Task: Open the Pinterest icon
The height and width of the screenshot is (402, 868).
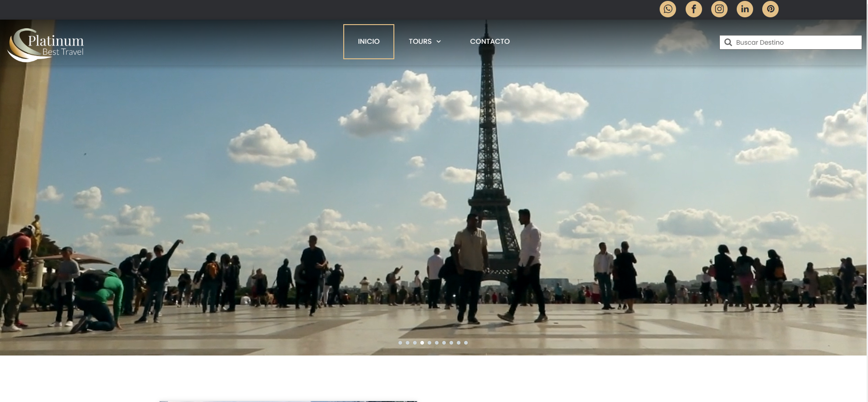Action: [770, 9]
